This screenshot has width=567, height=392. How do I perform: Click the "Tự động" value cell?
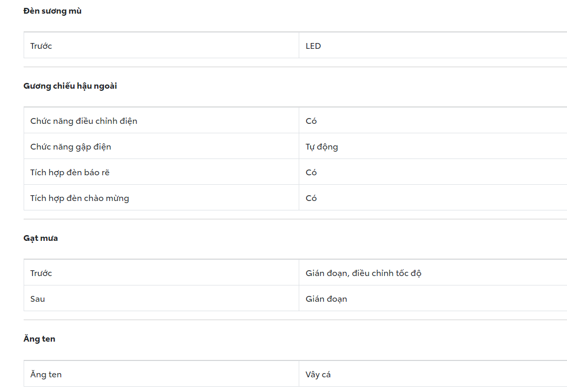coord(322,147)
